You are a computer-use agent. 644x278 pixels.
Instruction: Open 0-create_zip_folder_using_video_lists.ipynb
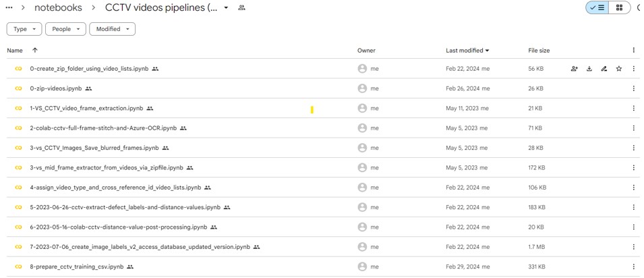coord(89,69)
